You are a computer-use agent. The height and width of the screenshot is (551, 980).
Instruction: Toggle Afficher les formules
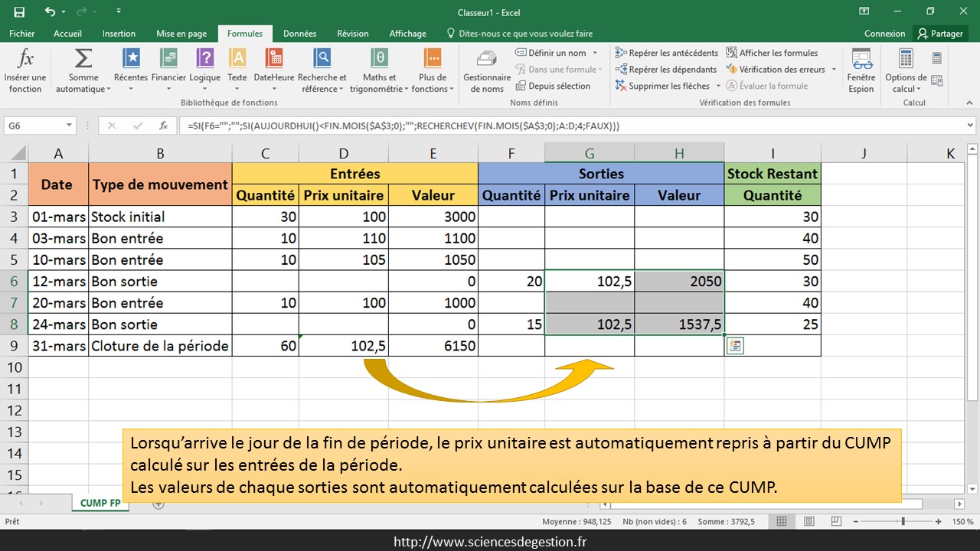tap(772, 53)
